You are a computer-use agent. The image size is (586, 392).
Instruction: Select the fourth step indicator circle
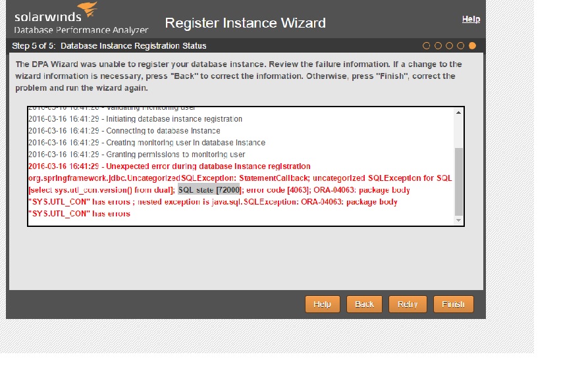(x=461, y=46)
